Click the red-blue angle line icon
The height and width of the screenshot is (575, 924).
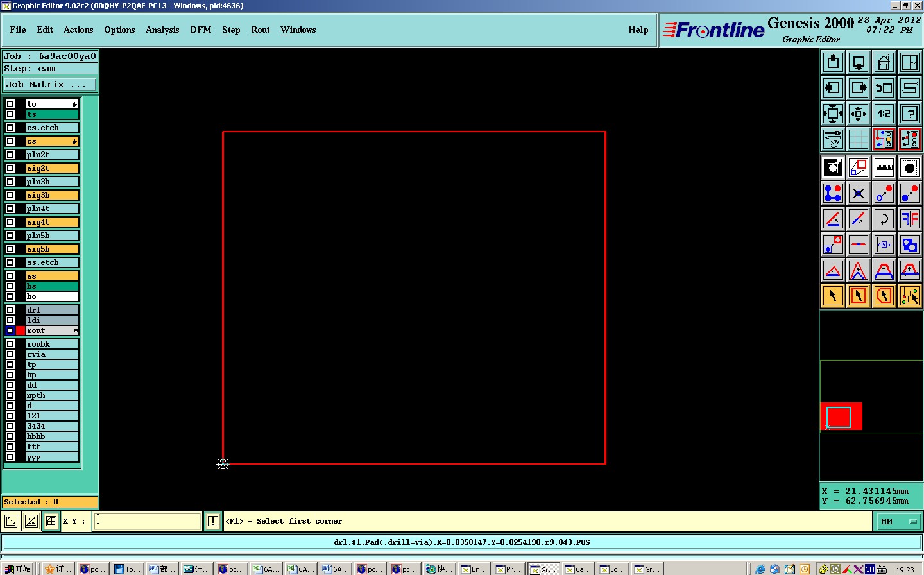(833, 219)
